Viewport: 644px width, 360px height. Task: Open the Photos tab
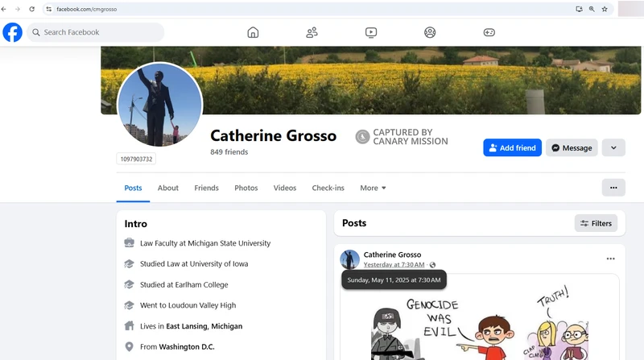(246, 188)
